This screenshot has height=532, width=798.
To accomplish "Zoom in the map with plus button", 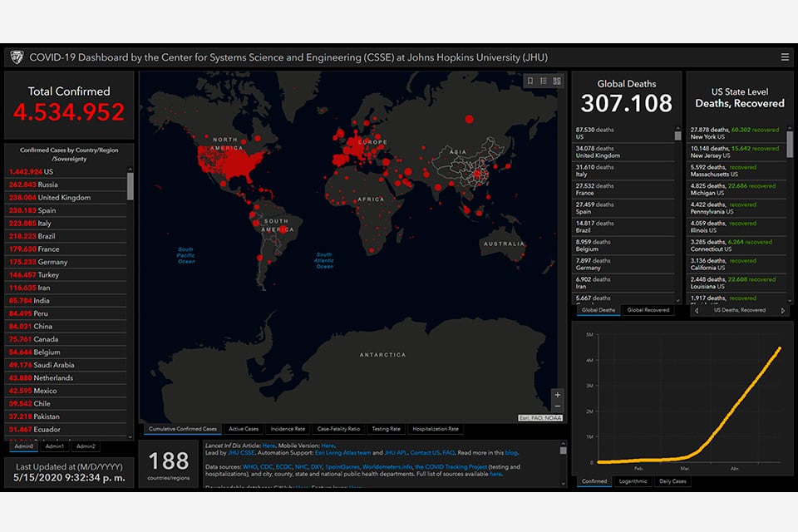I will 557,395.
